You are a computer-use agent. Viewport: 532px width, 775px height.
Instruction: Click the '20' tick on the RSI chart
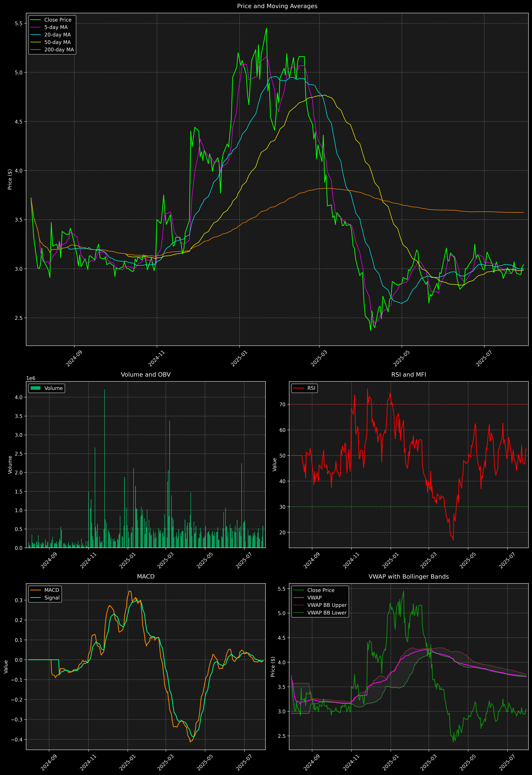tap(283, 533)
